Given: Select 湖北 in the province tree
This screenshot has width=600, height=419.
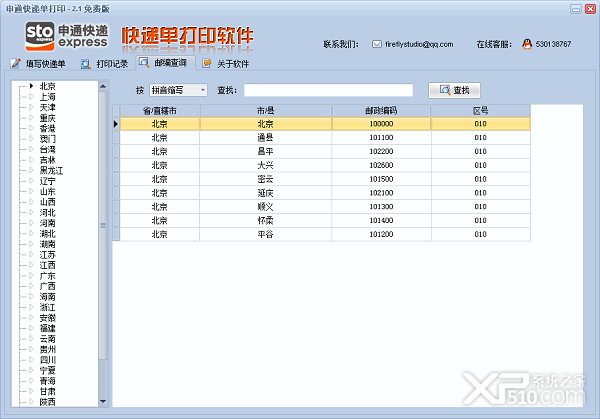Looking at the screenshot, I should pos(47,233).
